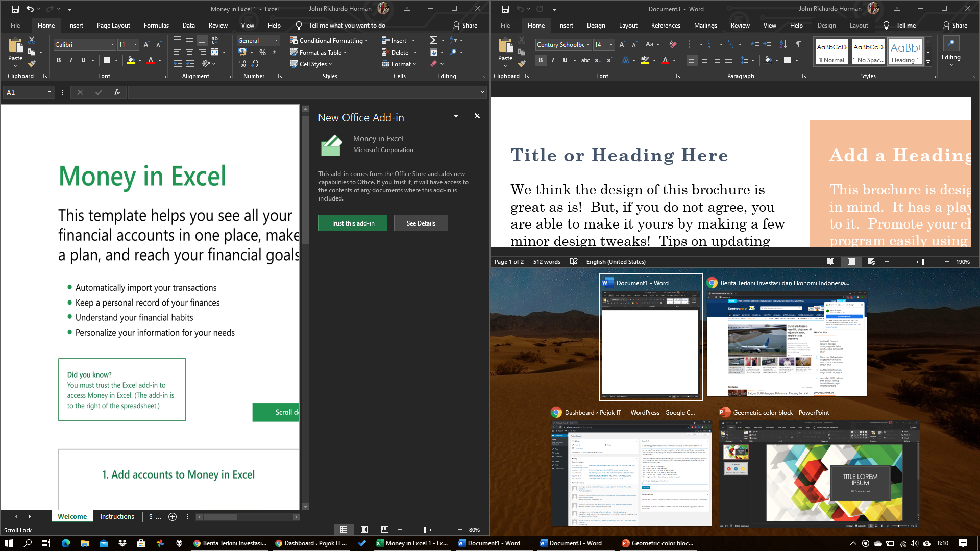The image size is (980, 551).
Task: Click Format Painter in Excel clipboard group
Action: click(32, 64)
